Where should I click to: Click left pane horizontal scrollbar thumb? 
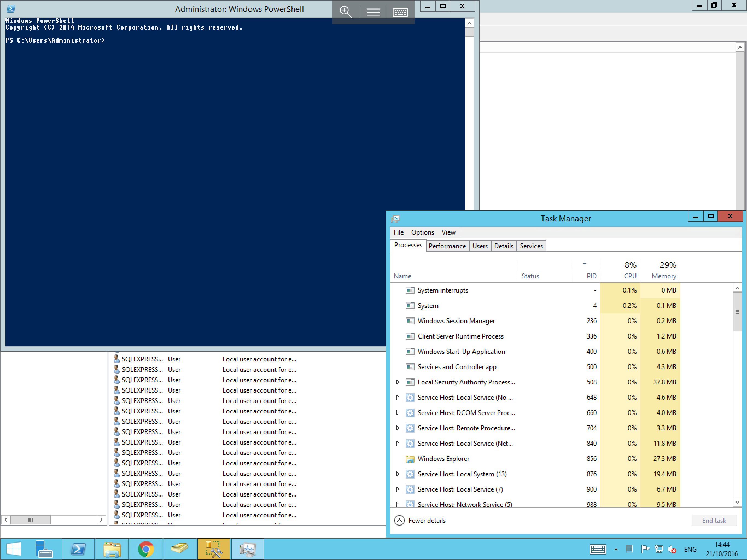[30, 520]
